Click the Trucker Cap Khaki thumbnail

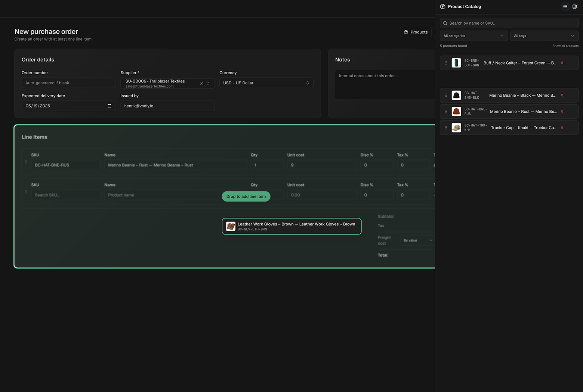pos(456,128)
